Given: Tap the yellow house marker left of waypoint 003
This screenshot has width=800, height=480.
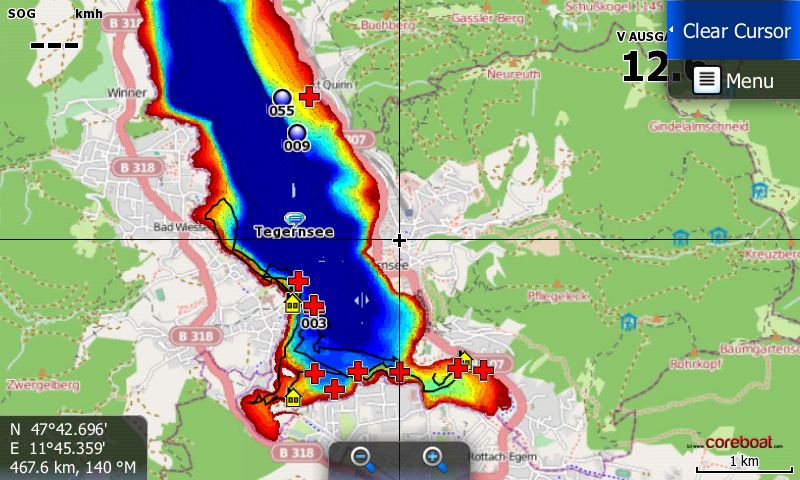Looking at the screenshot, I should tap(293, 302).
